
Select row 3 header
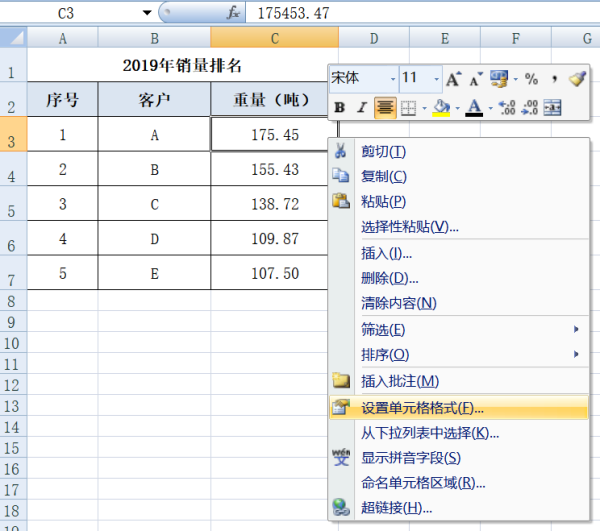[13, 134]
